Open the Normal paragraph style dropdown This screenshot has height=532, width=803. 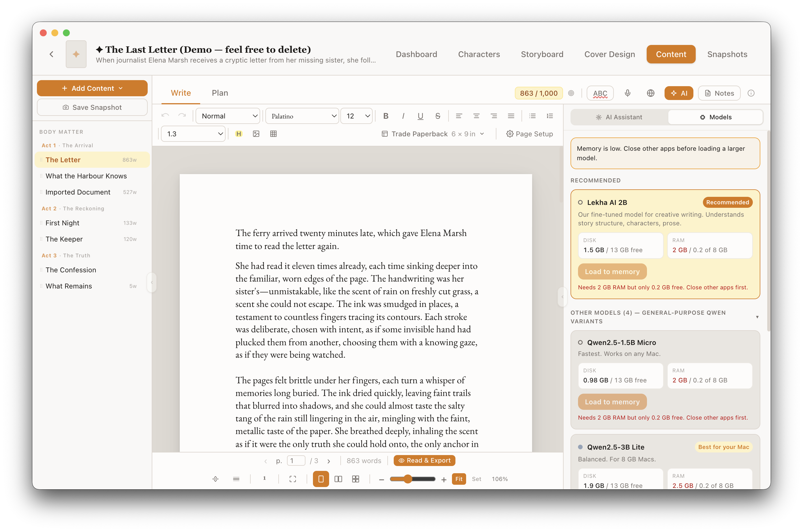[x=228, y=116]
